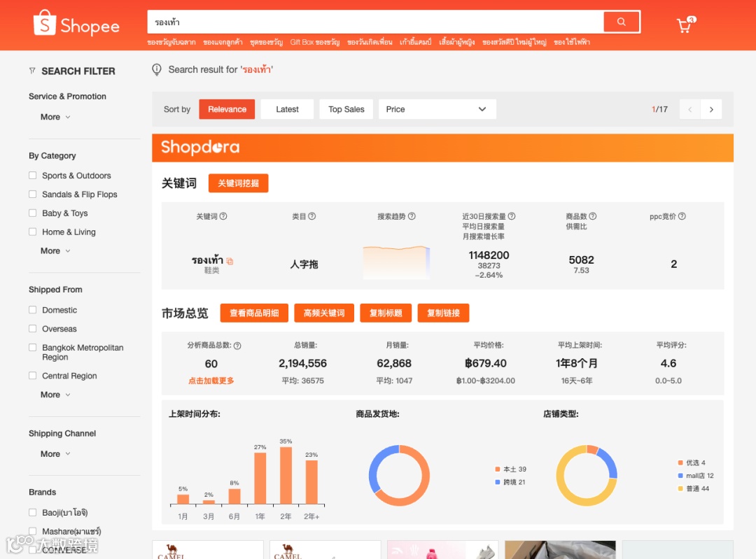Click the help icon next to 关键词 column
The height and width of the screenshot is (559, 756).
click(x=223, y=216)
